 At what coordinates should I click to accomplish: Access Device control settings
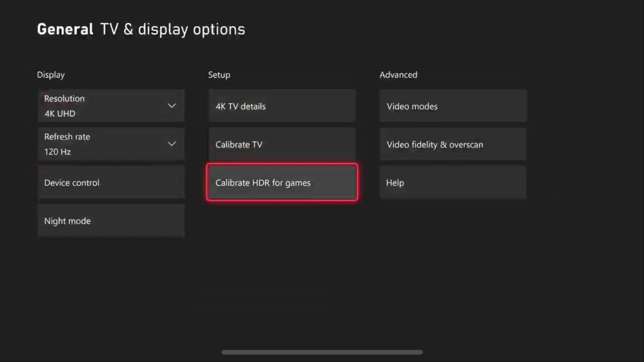(x=111, y=183)
